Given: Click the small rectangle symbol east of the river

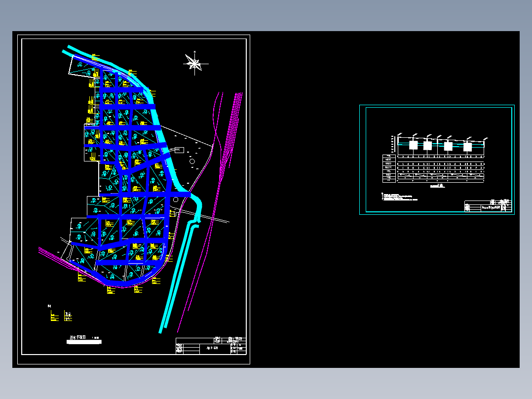Looking at the screenshot, I should pos(179,150).
